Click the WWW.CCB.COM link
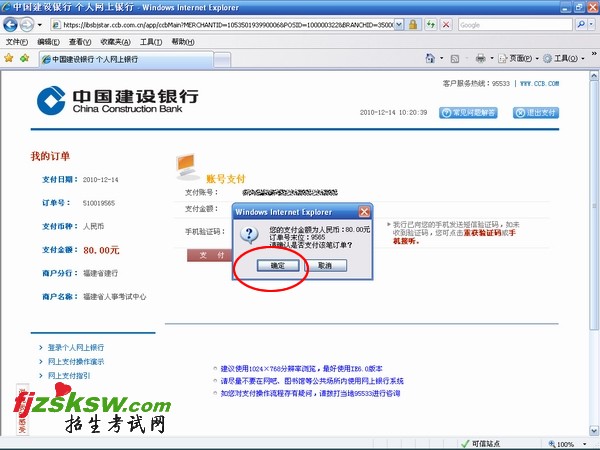Screen dimensions: 600x450 [539, 83]
